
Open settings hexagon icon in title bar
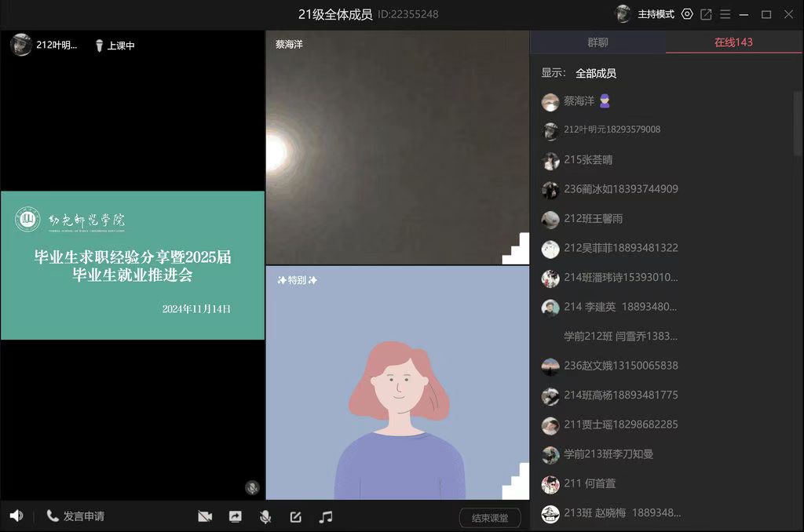pos(687,14)
